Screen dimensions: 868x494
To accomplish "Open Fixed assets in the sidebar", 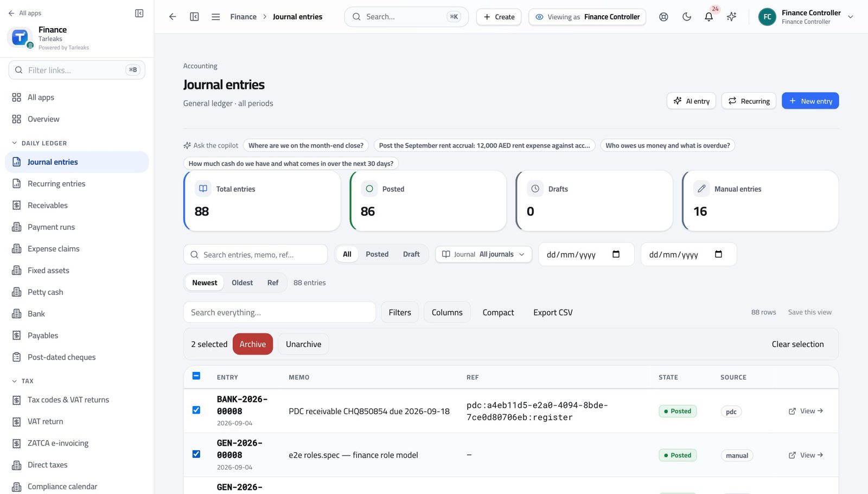I will tap(76, 271).
